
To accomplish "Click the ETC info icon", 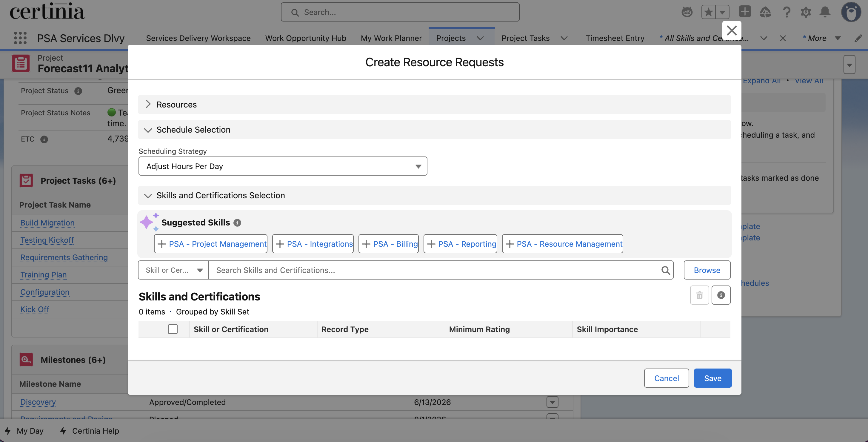I will (44, 139).
